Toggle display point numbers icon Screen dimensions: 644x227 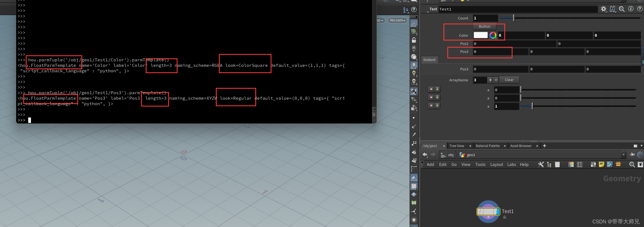pyautogui.click(x=414, y=143)
